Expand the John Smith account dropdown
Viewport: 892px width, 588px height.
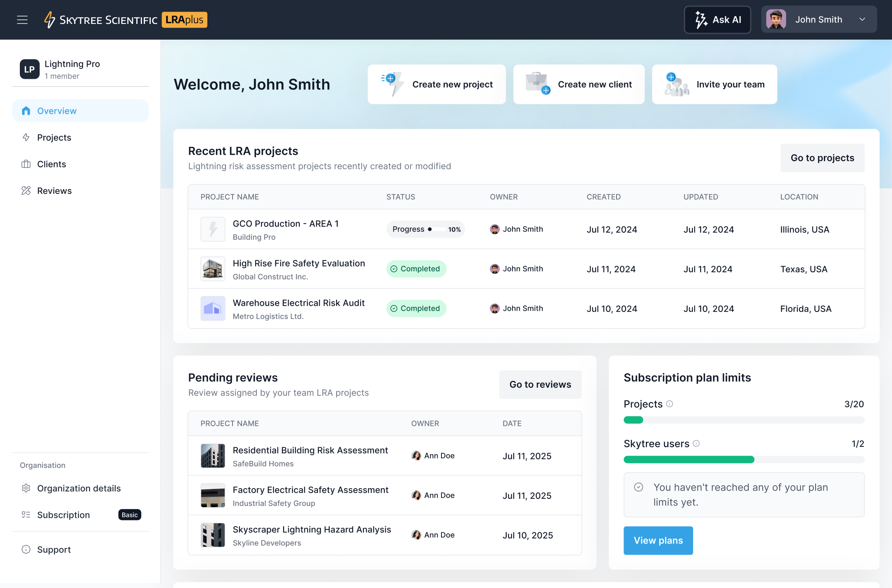click(863, 19)
